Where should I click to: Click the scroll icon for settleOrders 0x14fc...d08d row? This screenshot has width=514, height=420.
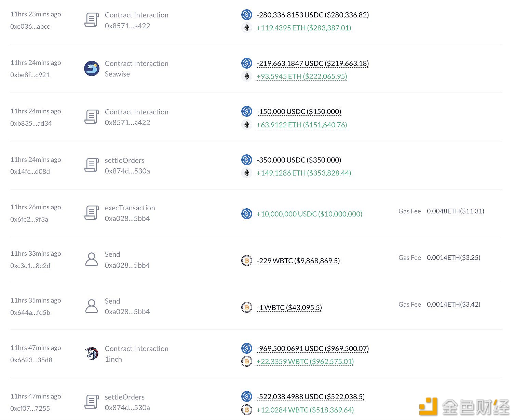coord(92,165)
